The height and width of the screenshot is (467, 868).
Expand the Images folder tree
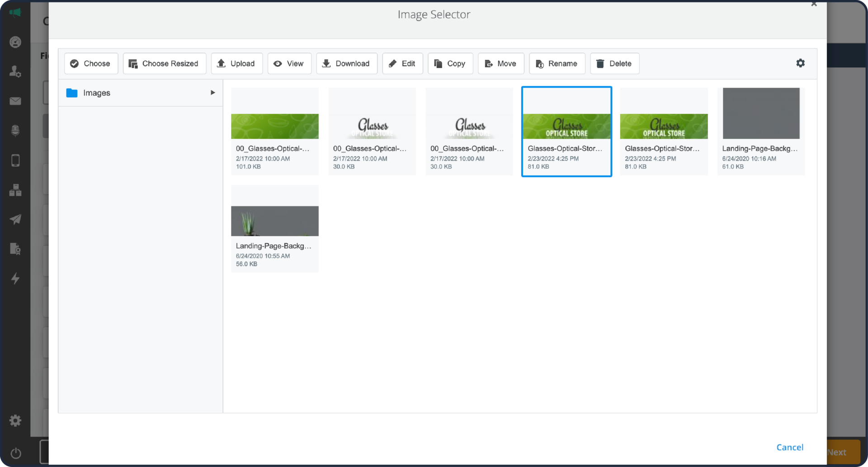[212, 92]
